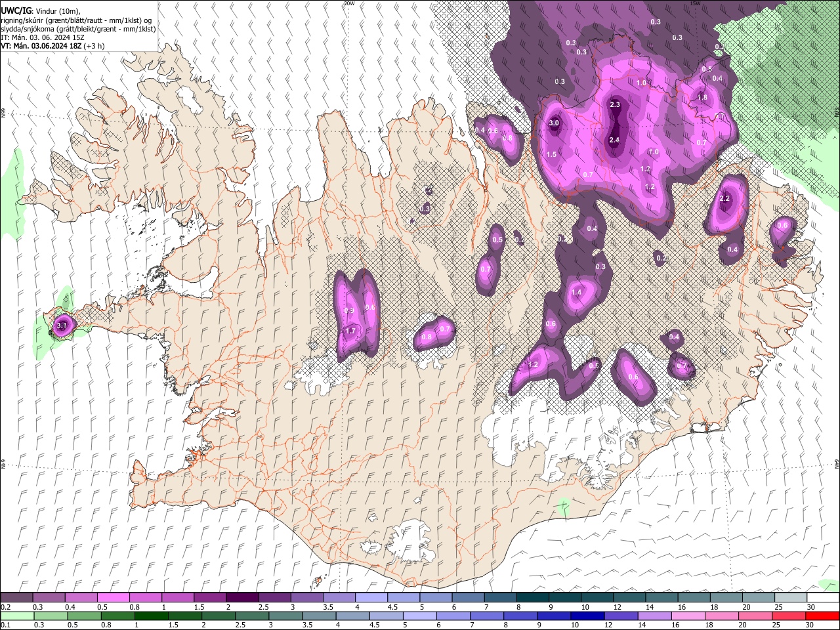Select the 2.3 precipitation value label

(x=615, y=105)
